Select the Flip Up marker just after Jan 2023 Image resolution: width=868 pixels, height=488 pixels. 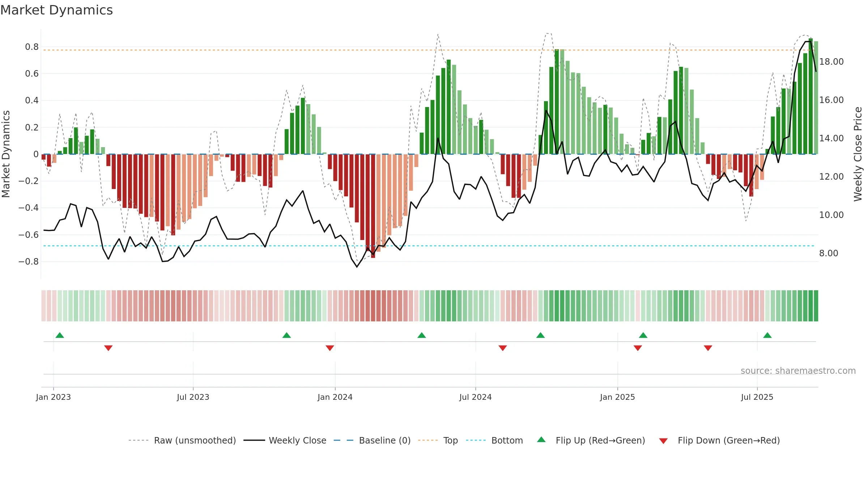click(60, 335)
